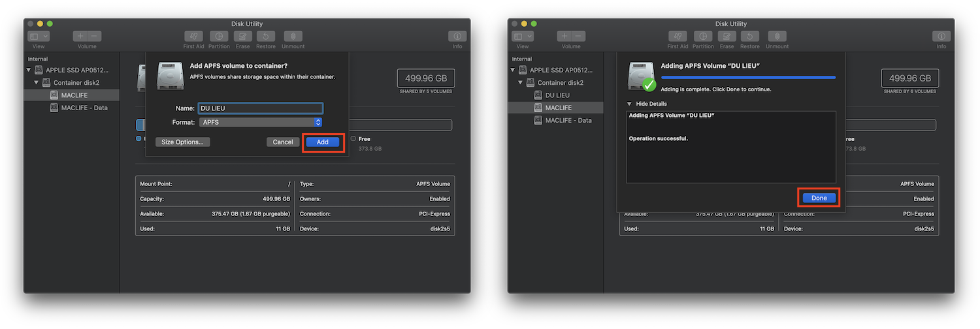
Task: Click Unmount icon in the Add APFS volume window
Action: 293,37
